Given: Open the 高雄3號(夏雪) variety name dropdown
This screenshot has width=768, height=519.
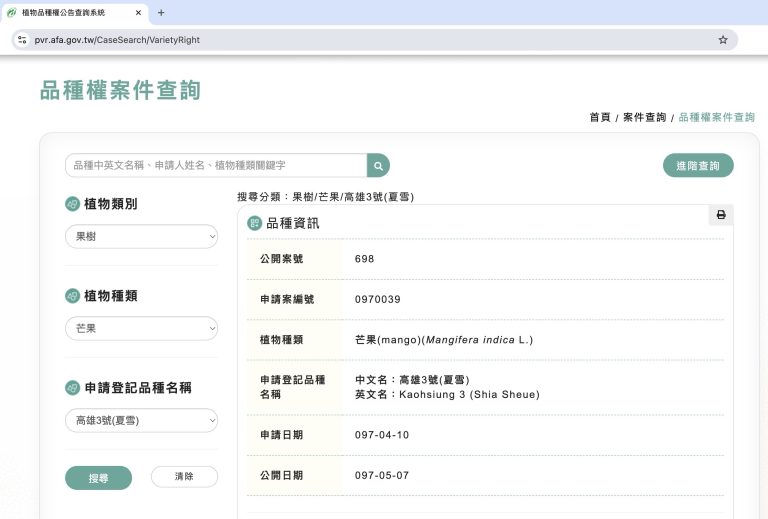Looking at the screenshot, I should click(x=142, y=421).
